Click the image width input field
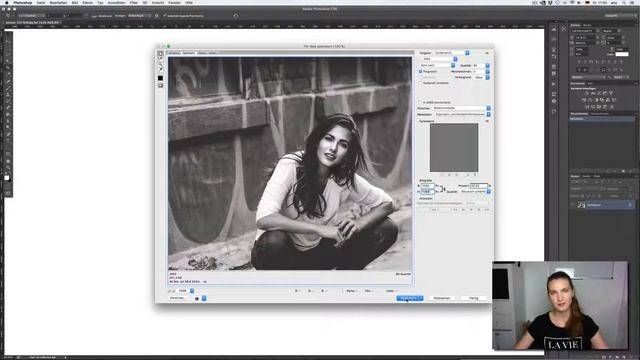 (x=427, y=186)
